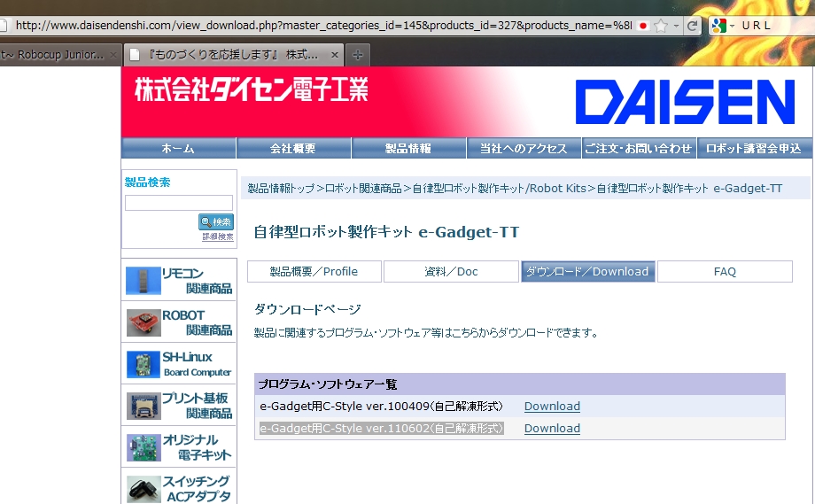This screenshot has width=815, height=504.
Task: Close the ものづくりを応援します tab
Action: pyautogui.click(x=335, y=55)
